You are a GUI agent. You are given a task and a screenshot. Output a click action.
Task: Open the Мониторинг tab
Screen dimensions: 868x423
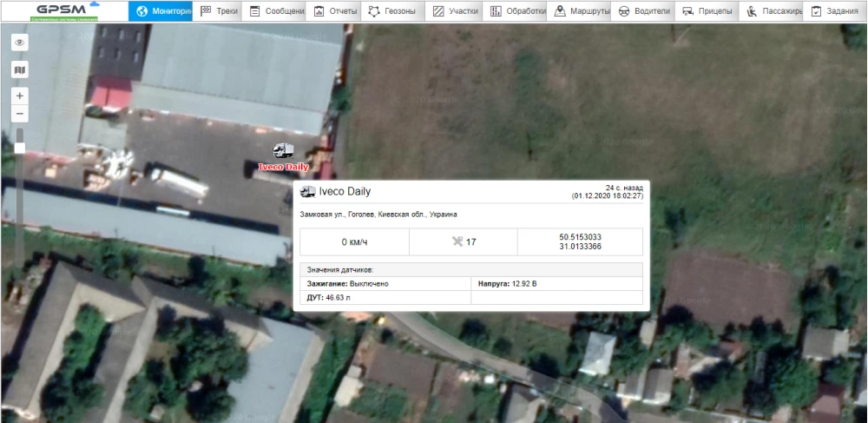pos(161,11)
